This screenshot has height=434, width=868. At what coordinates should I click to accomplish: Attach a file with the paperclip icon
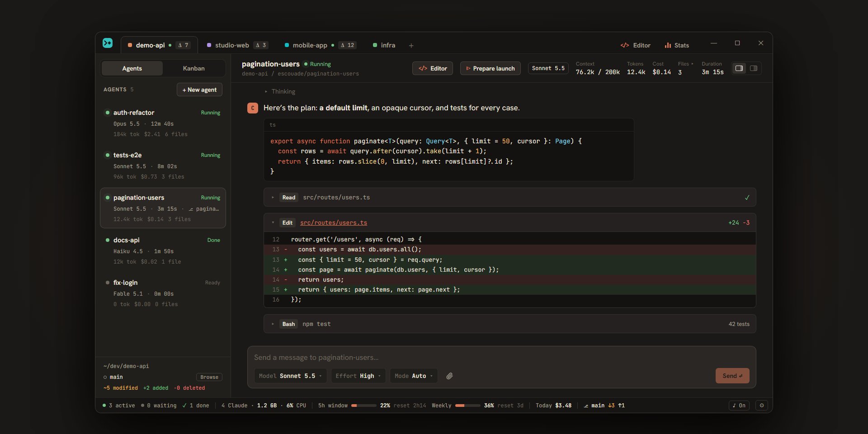(449, 376)
